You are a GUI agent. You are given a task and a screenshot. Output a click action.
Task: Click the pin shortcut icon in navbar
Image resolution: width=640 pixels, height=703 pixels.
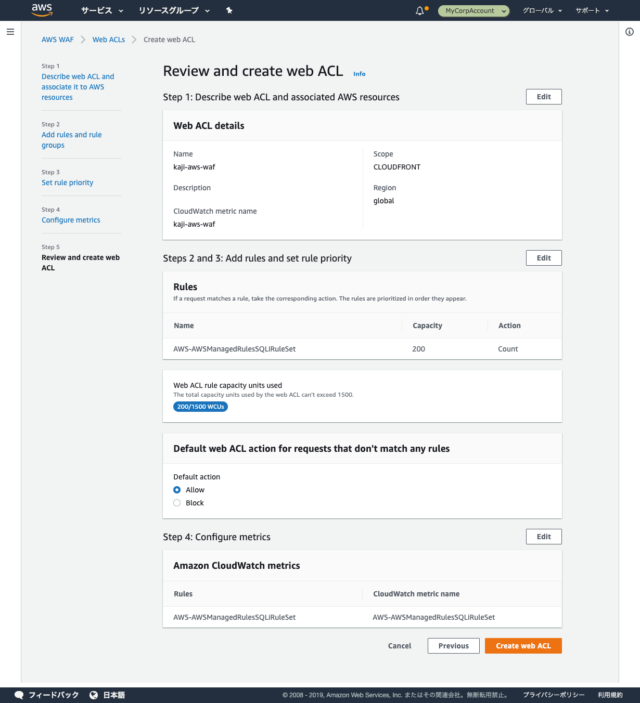click(229, 10)
